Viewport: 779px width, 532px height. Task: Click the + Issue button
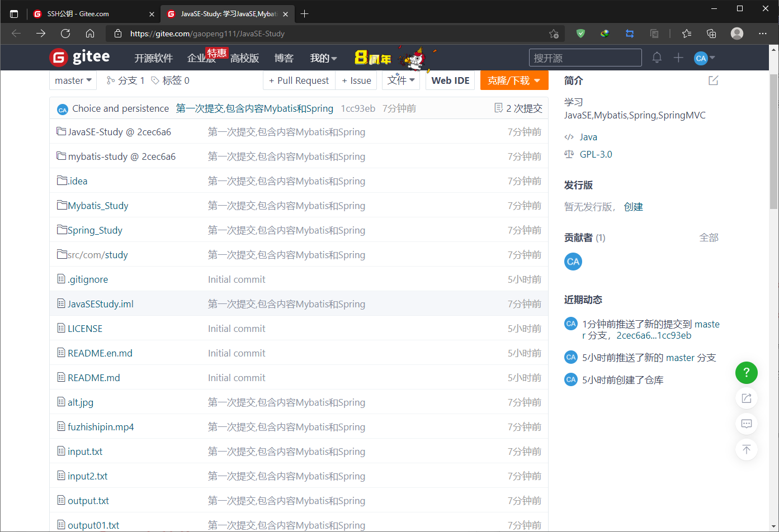pyautogui.click(x=356, y=80)
